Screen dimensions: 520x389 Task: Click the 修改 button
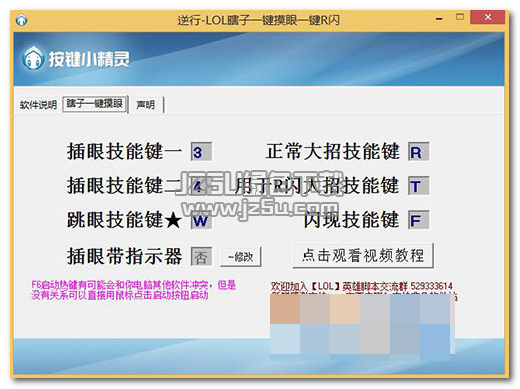240,257
